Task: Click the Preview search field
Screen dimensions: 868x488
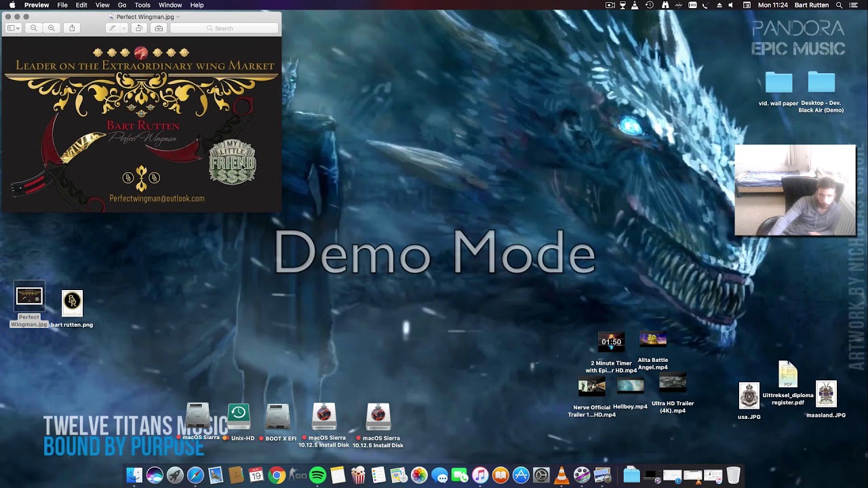Action: click(x=224, y=28)
